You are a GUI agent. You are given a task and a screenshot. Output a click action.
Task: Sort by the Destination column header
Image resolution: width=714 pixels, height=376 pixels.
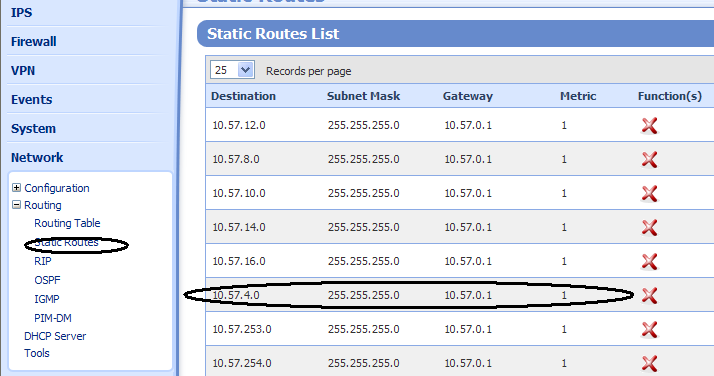click(x=244, y=96)
